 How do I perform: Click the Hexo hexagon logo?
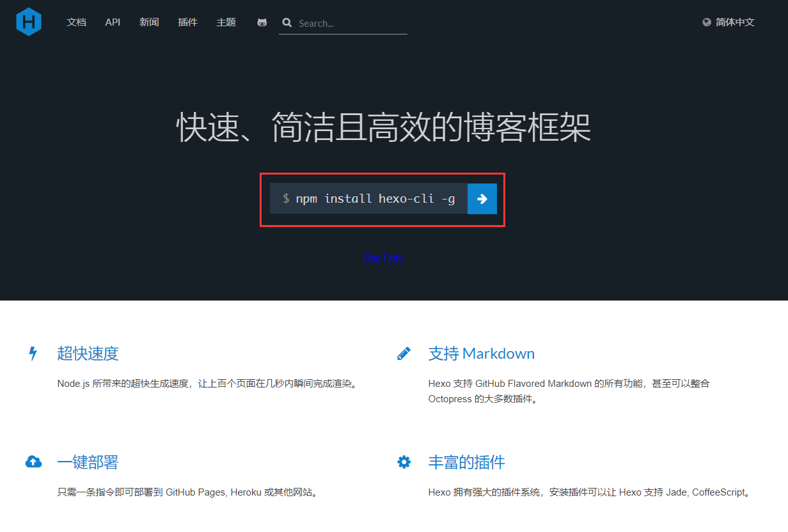click(29, 22)
